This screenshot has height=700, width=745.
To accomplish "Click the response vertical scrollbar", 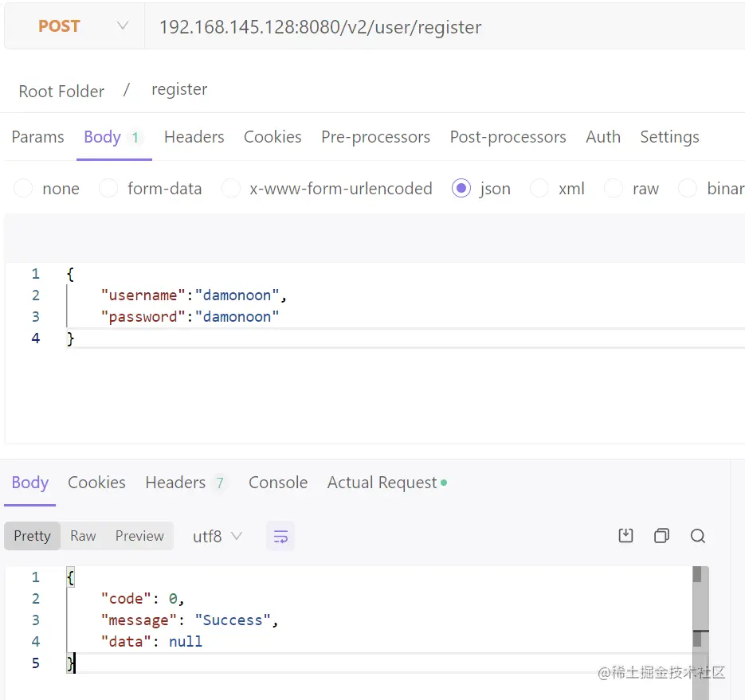I will (700, 632).
